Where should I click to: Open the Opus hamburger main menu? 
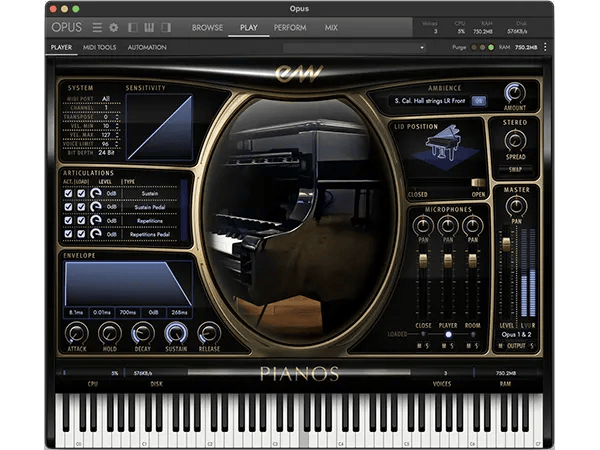[97, 28]
